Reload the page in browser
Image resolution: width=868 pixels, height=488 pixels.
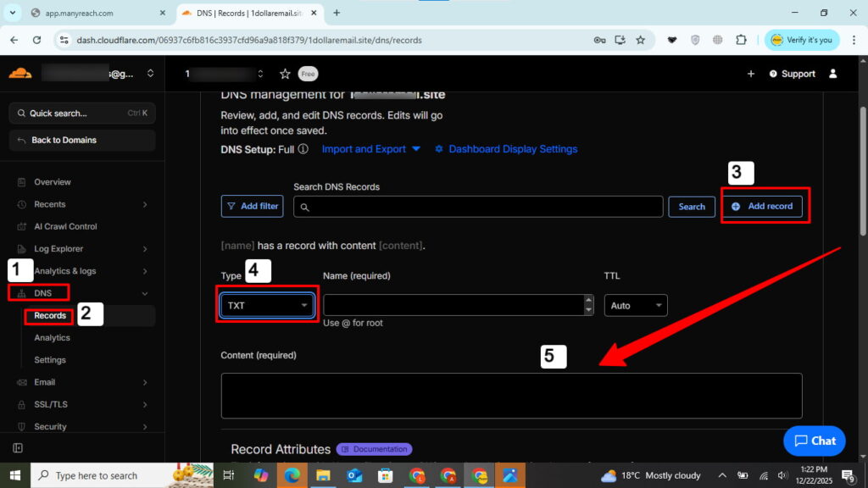click(x=36, y=40)
